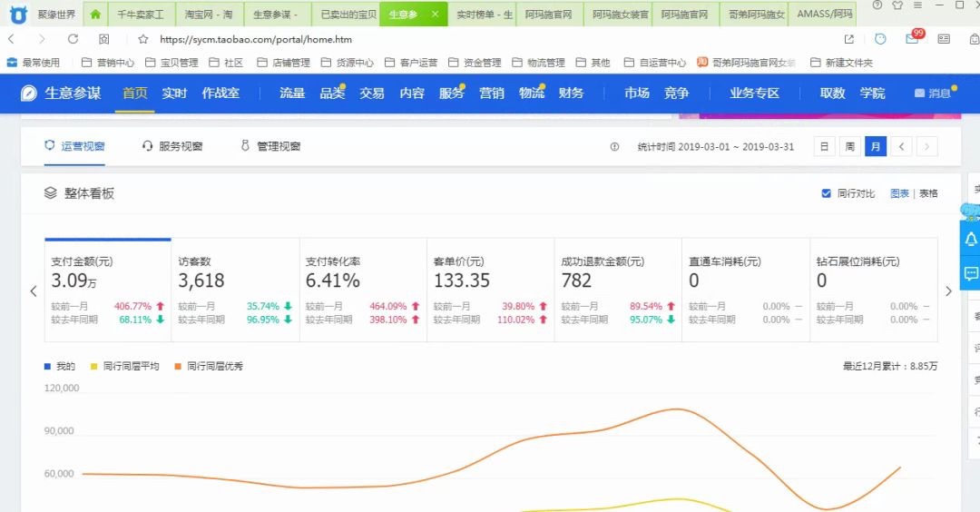
Task: Switch to the 管理视窗 tab
Action: tap(270, 146)
